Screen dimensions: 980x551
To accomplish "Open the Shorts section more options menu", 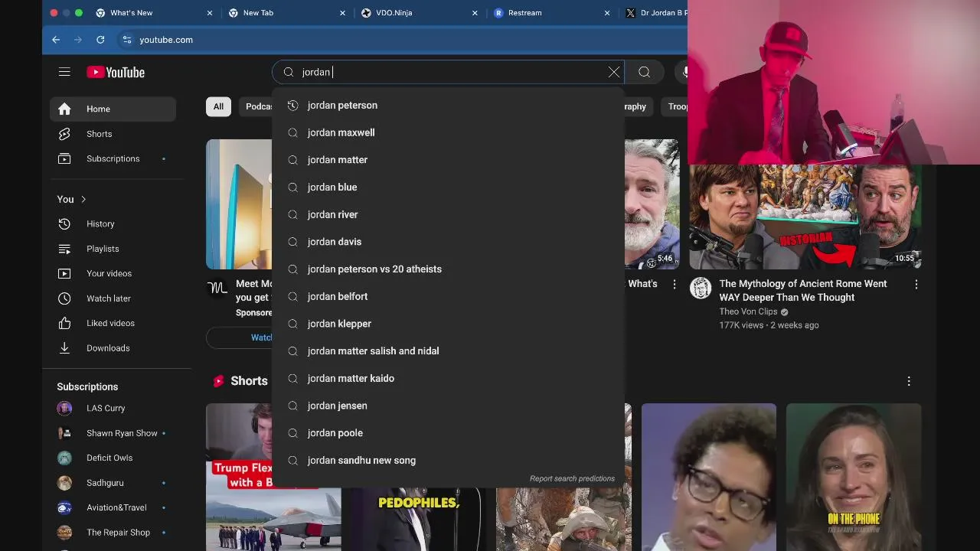I will (909, 381).
